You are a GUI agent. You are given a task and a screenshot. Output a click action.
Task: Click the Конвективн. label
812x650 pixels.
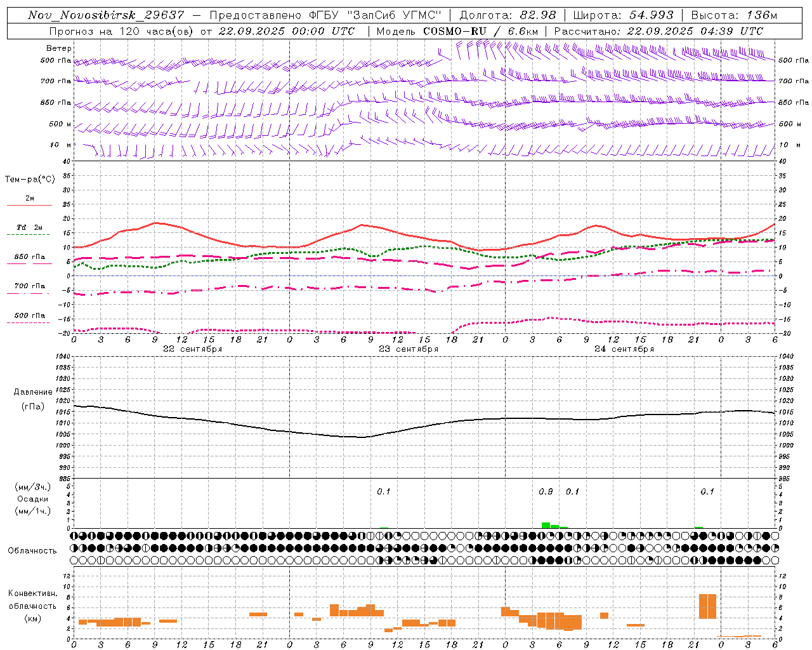click(x=33, y=594)
